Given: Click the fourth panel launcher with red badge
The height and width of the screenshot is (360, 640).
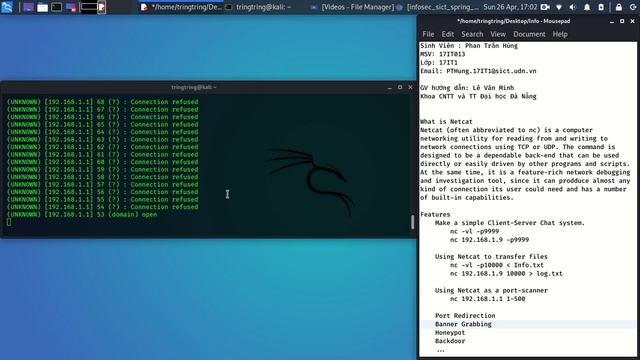Looking at the screenshot, I should point(71,7).
